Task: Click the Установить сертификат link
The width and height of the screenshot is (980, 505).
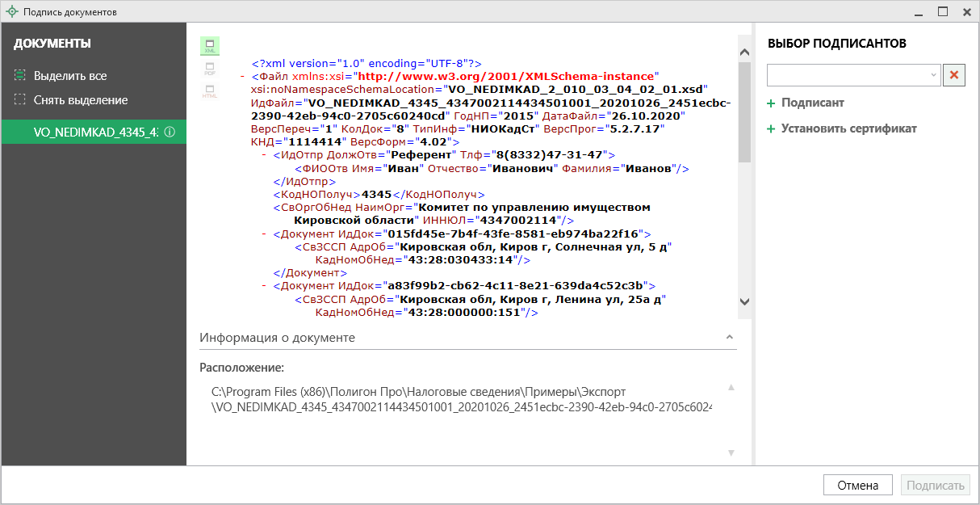Action: [848, 128]
